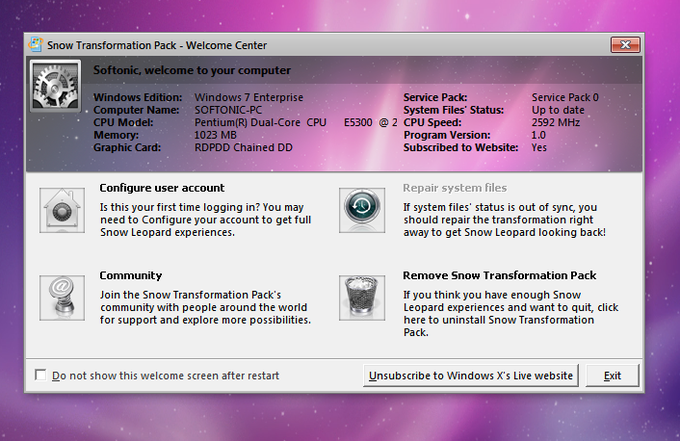This screenshot has width=680, height=441.
Task: Close the Welcome Center window
Action: [x=625, y=45]
